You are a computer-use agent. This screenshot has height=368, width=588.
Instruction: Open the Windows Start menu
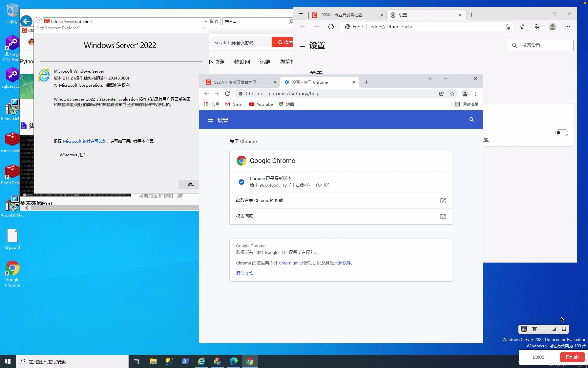coord(8,361)
